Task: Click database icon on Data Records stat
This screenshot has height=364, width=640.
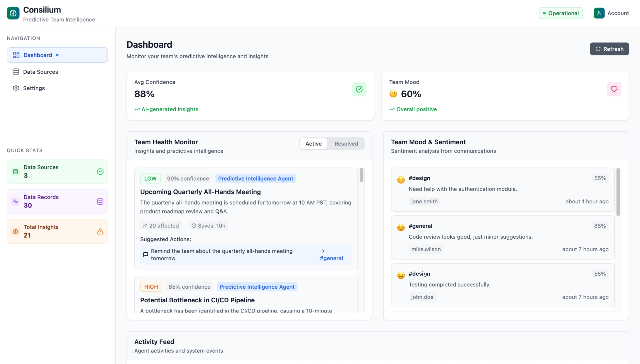Action: (x=100, y=201)
